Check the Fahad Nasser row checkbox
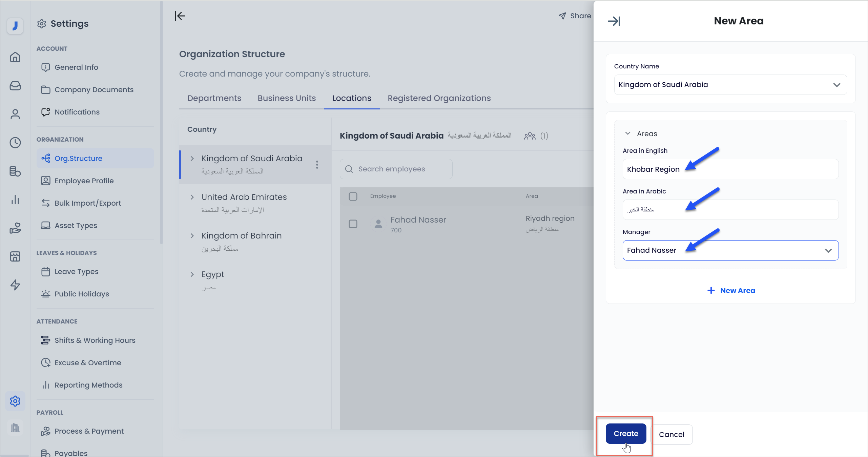 (x=353, y=224)
